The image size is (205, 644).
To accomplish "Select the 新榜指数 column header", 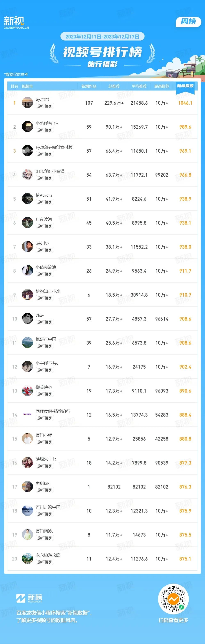I will (x=185, y=86).
